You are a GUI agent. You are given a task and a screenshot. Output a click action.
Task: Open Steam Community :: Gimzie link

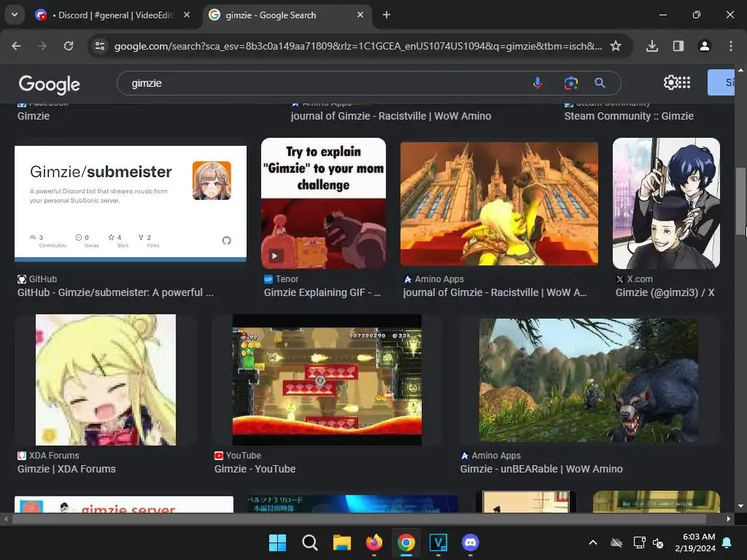[x=629, y=116]
